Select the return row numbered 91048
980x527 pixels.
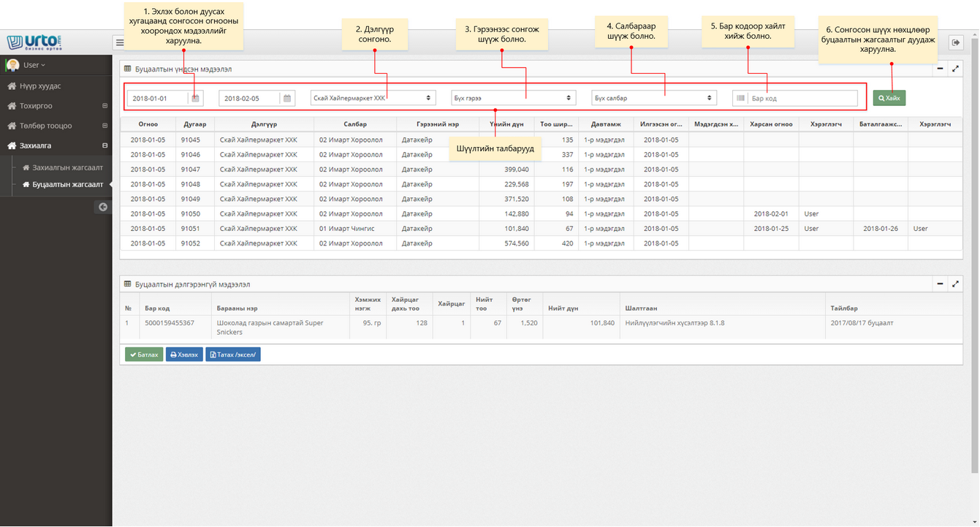[x=542, y=184]
